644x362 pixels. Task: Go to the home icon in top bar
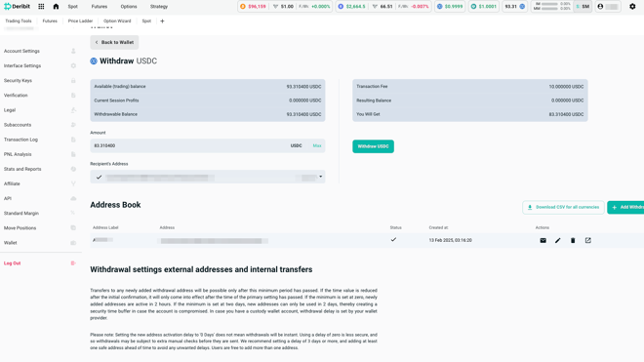click(x=56, y=7)
